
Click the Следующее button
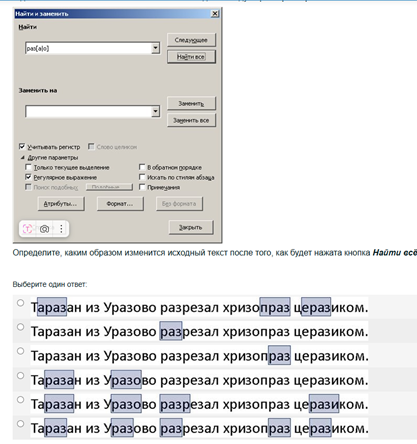pyautogui.click(x=191, y=40)
